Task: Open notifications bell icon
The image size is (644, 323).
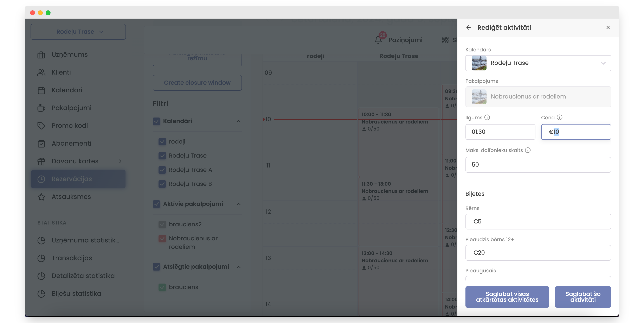Action: pyautogui.click(x=378, y=40)
